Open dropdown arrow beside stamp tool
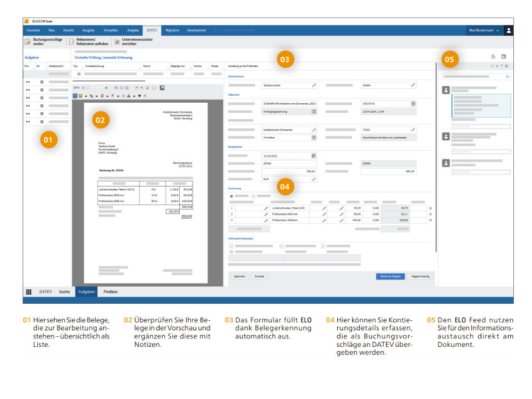532x399 pixels. pyautogui.click(x=134, y=96)
